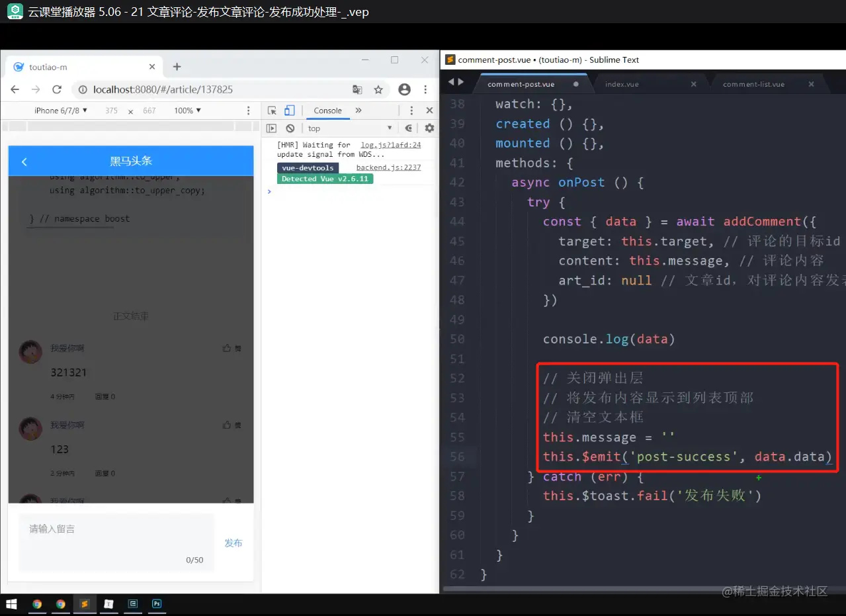
Task: Edit the device height field 667
Action: coord(149,110)
